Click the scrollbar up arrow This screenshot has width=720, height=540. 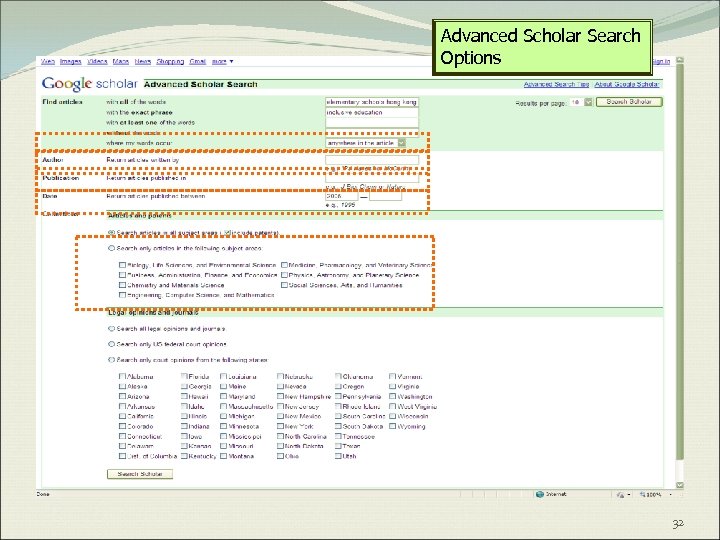[x=680, y=60]
